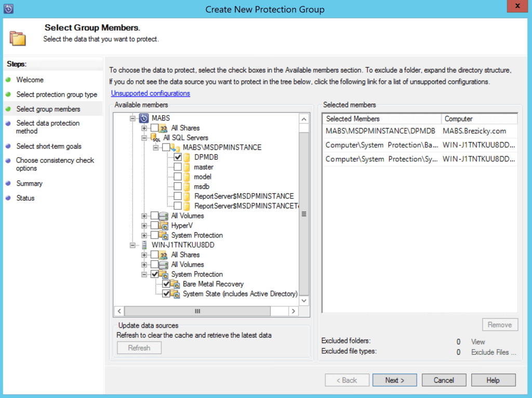Expand All Volumes under MABS
Image resolution: width=532 pixels, height=398 pixels.
click(144, 216)
